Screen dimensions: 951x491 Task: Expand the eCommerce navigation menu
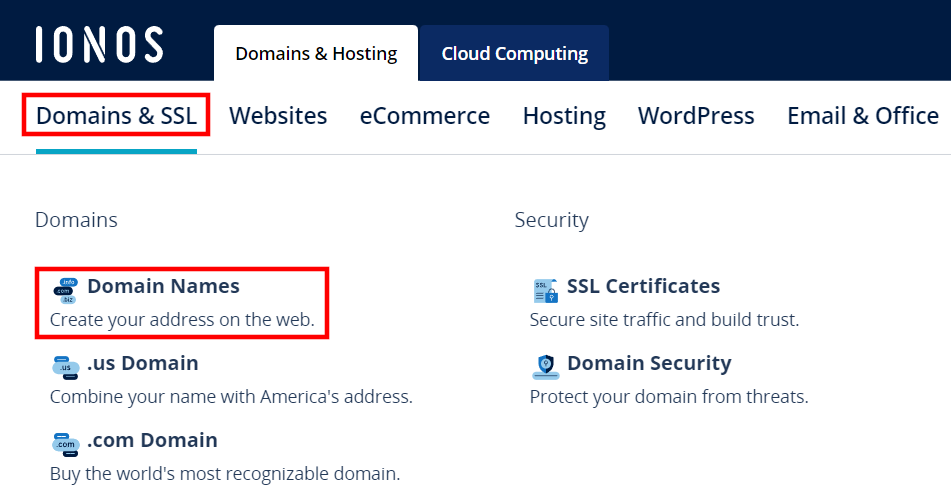425,116
